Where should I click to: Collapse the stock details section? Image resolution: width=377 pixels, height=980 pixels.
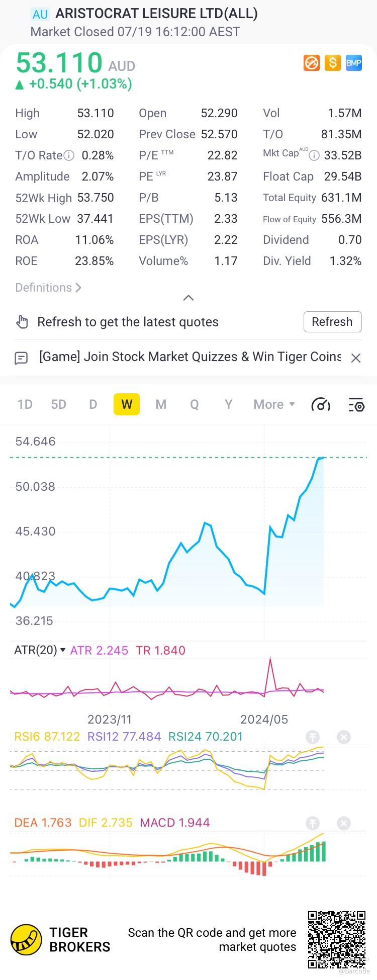point(189,298)
